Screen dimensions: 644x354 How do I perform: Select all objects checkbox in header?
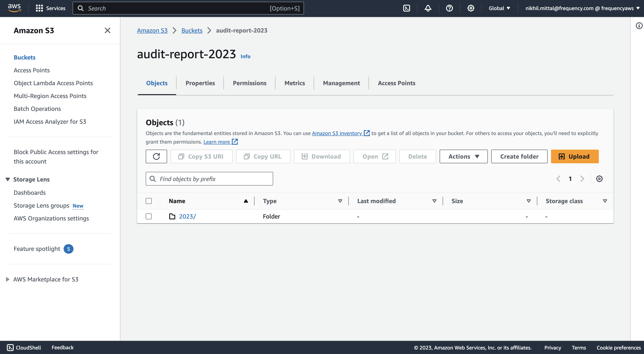coord(149,201)
